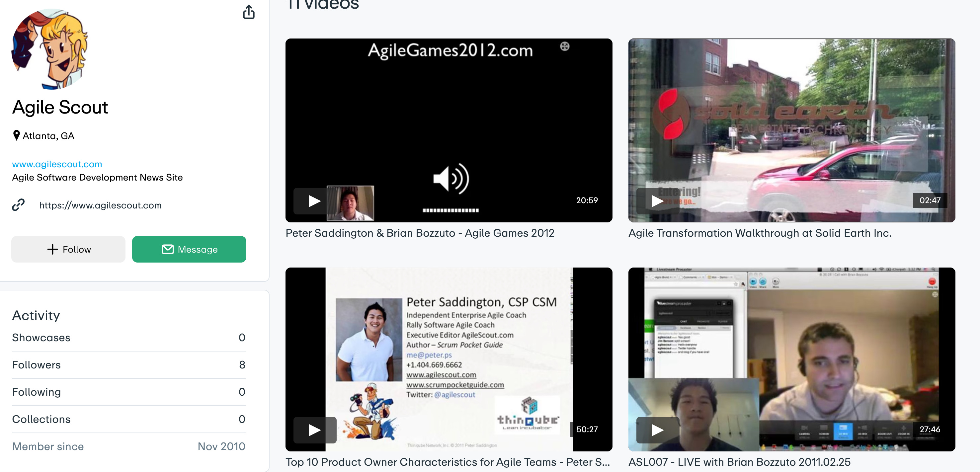Screen dimensions: 980x472
Task: Play the Agile Games 2012 video
Action: click(314, 201)
